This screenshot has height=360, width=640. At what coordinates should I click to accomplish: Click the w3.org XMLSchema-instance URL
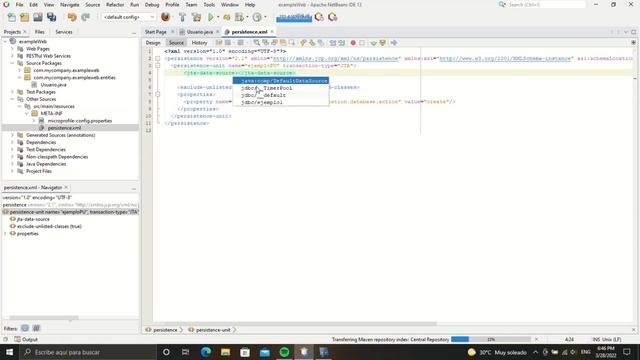pyautogui.click(x=504, y=58)
